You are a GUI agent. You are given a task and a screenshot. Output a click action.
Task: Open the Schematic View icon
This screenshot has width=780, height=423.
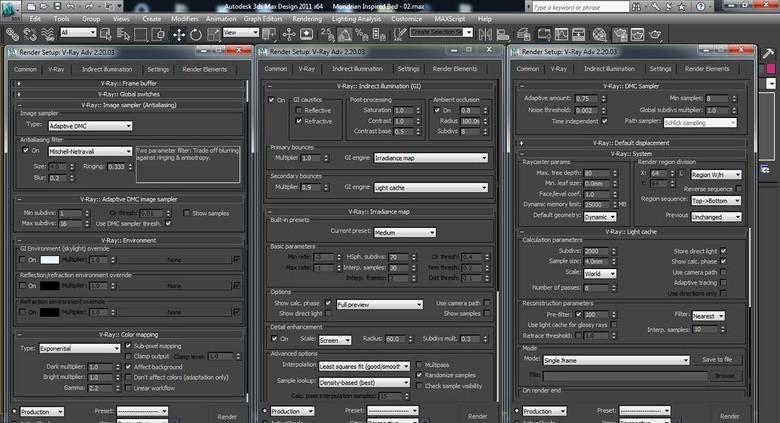pos(579,34)
